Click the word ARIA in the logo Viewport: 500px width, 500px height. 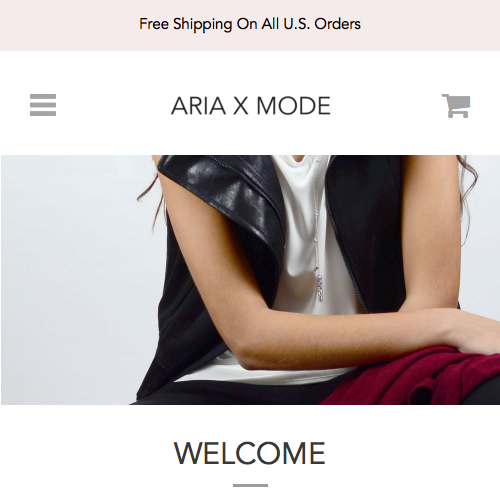click(x=198, y=106)
